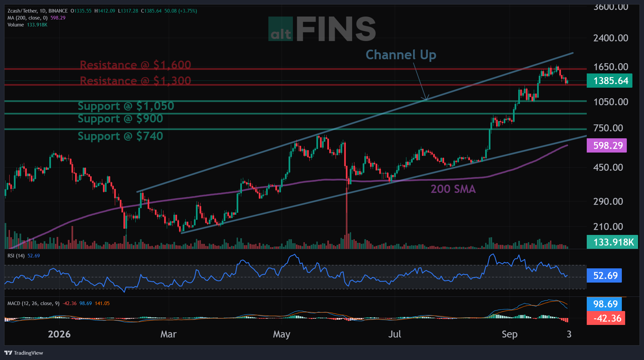The width and height of the screenshot is (644, 360).
Task: Click the 598.29 moving average price tag
Action: [x=607, y=146]
